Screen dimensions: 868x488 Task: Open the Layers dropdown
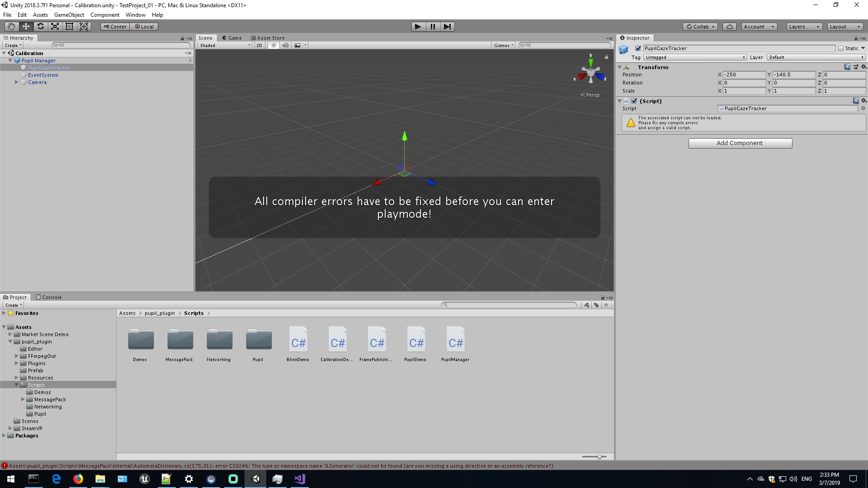coord(804,27)
